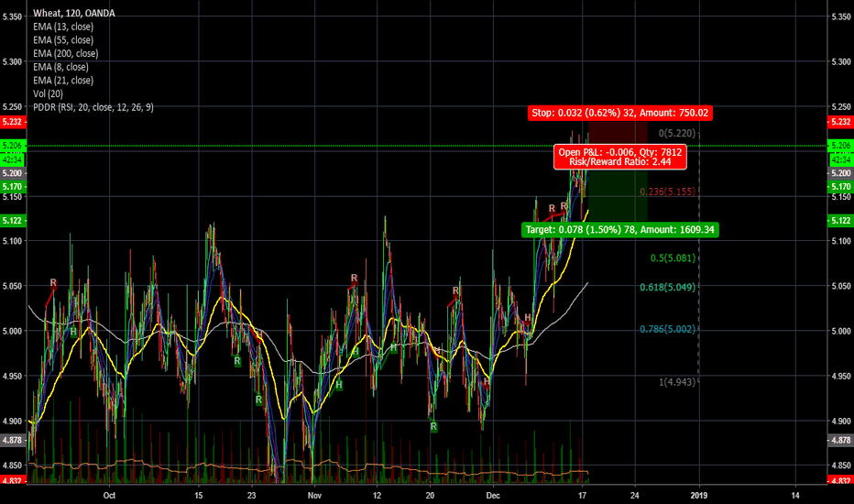
Task: Click the gray 5.200 tag on left price axis
Action: point(13,173)
